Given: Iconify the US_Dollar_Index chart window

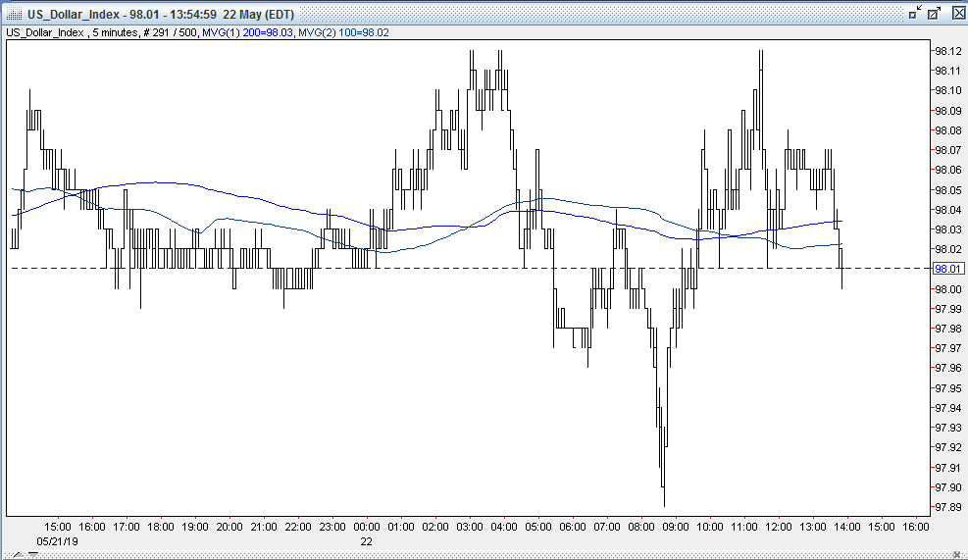Looking at the screenshot, I should (915, 13).
